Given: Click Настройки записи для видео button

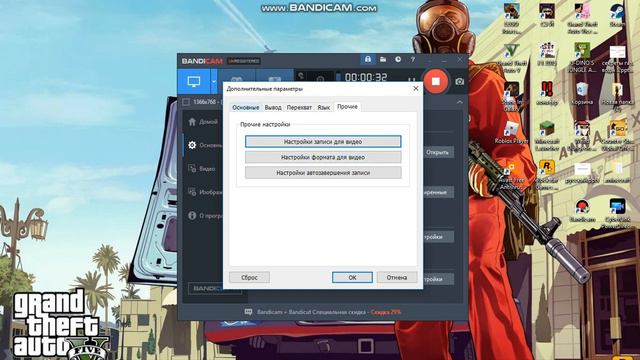Looking at the screenshot, I should pyautogui.click(x=323, y=142).
